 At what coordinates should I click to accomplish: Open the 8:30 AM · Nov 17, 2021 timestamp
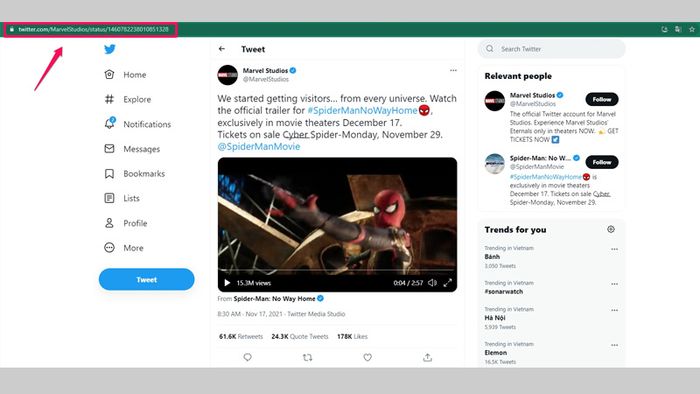(250, 314)
